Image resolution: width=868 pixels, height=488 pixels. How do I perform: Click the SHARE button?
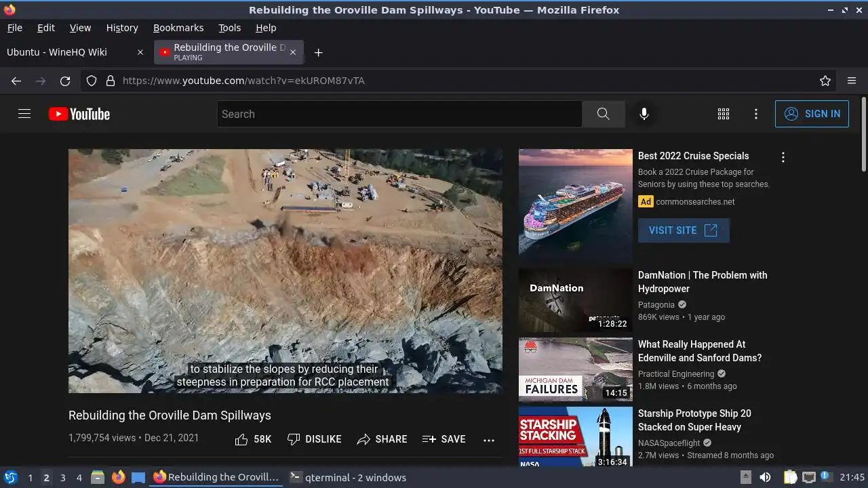click(382, 439)
